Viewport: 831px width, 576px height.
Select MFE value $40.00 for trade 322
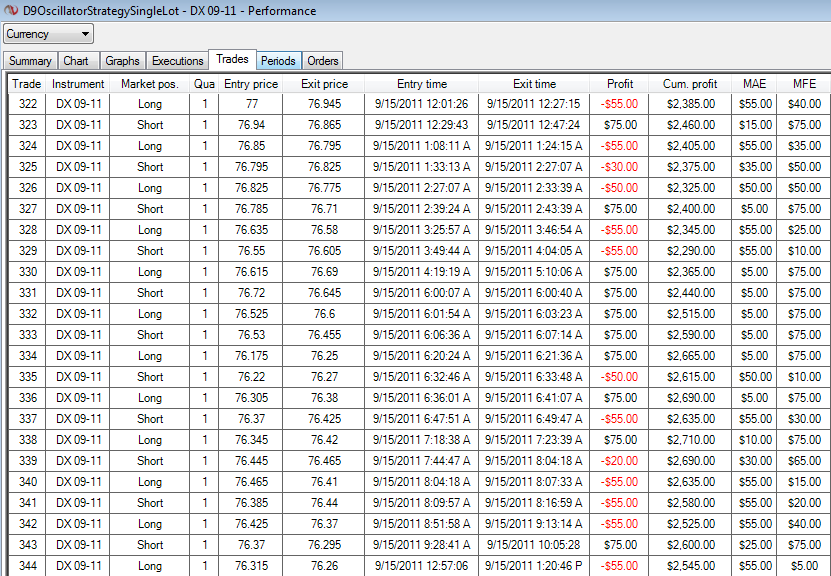[804, 104]
